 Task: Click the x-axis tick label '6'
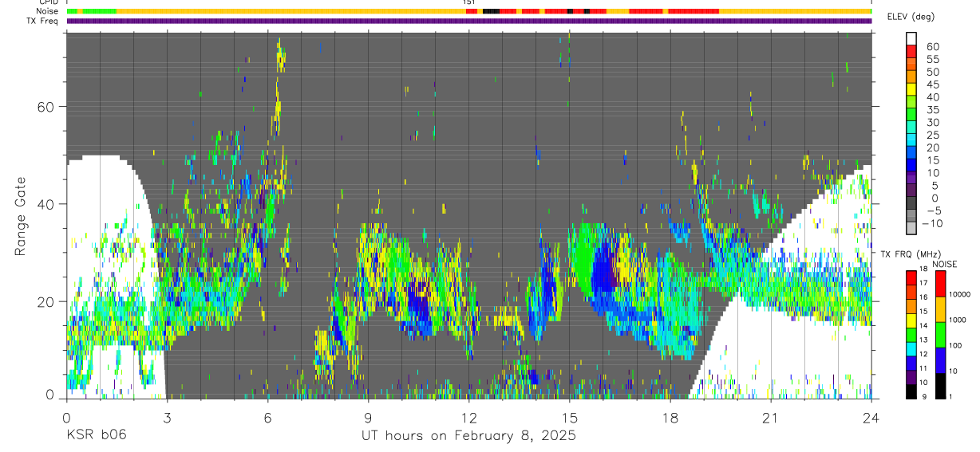click(x=267, y=417)
